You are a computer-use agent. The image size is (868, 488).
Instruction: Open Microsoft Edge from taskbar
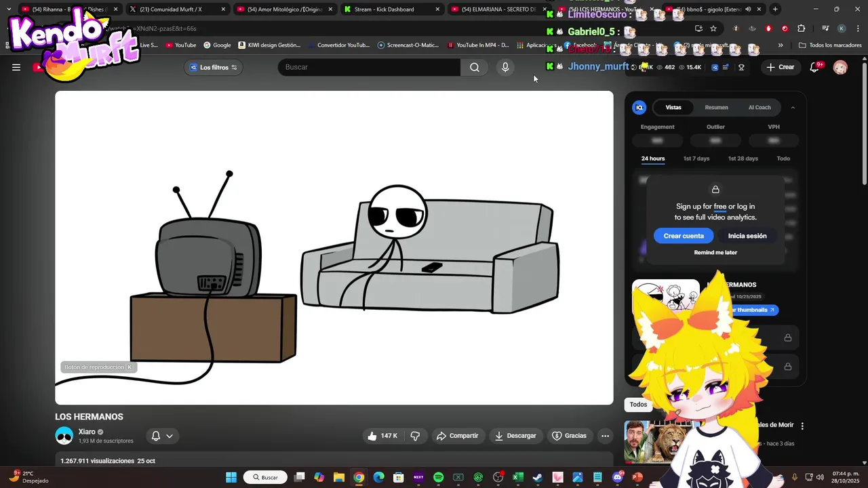[378, 477]
